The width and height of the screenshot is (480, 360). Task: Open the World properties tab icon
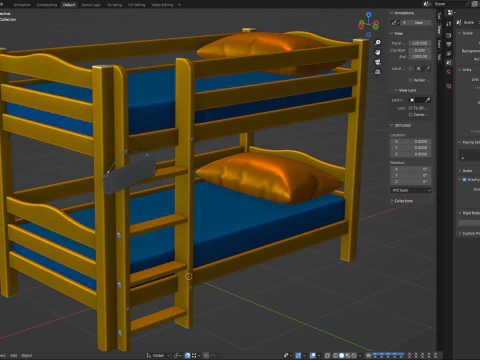pos(449,71)
